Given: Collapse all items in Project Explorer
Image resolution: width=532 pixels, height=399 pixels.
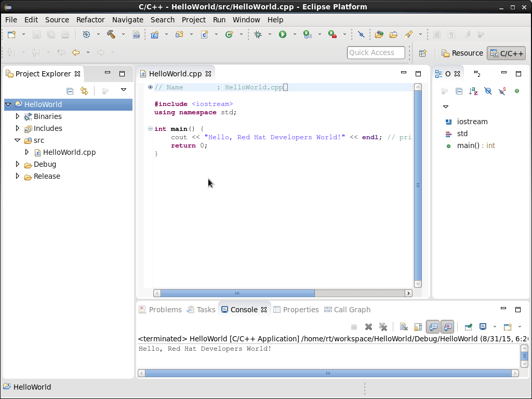Looking at the screenshot, I should (x=70, y=91).
